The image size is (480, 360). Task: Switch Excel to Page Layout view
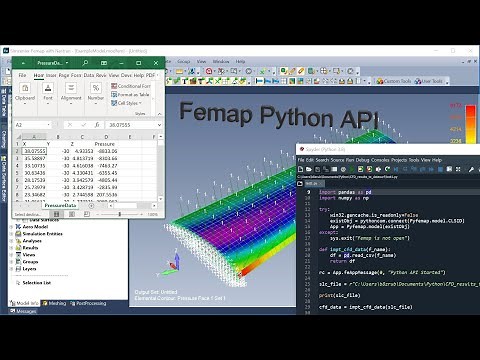[x=72, y=214]
